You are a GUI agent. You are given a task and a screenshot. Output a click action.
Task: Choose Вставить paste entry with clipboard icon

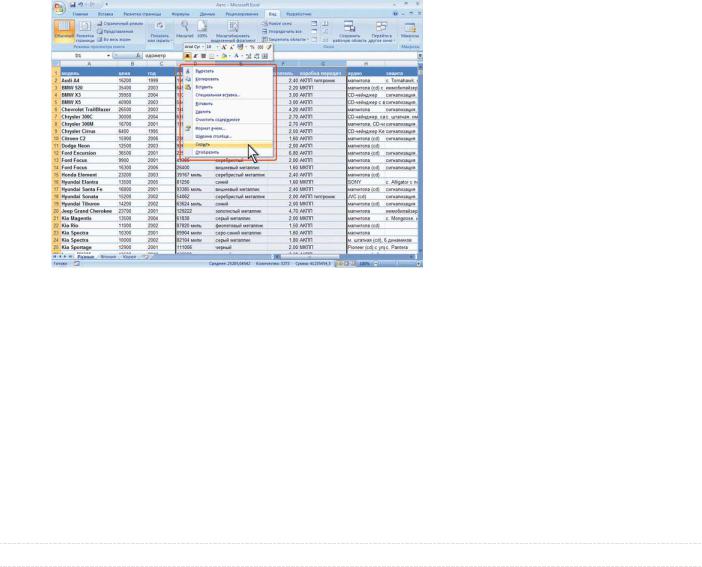228,87
